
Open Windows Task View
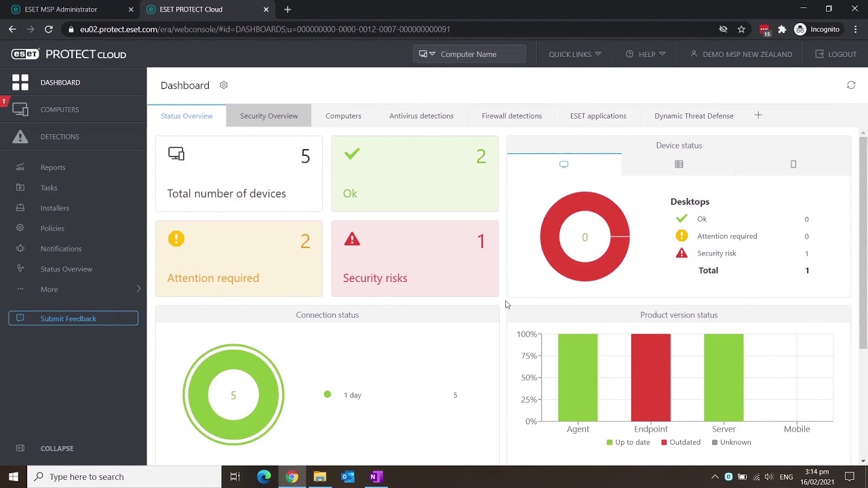tap(235, 476)
